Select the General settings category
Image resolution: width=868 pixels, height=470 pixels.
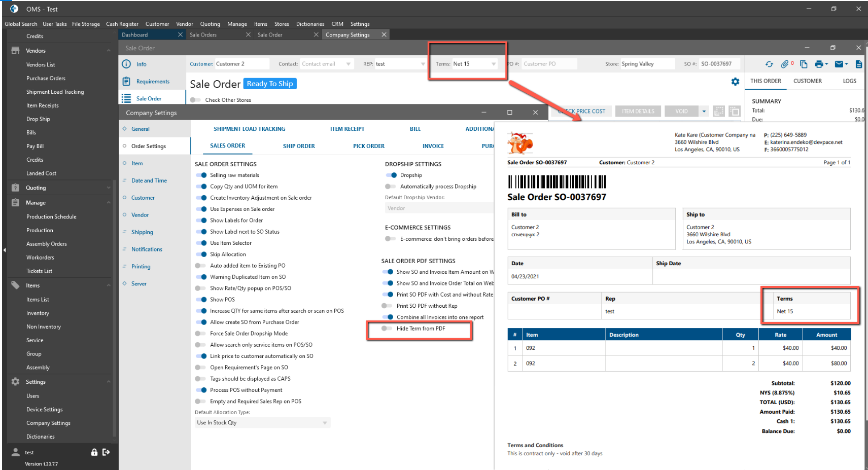tap(141, 129)
